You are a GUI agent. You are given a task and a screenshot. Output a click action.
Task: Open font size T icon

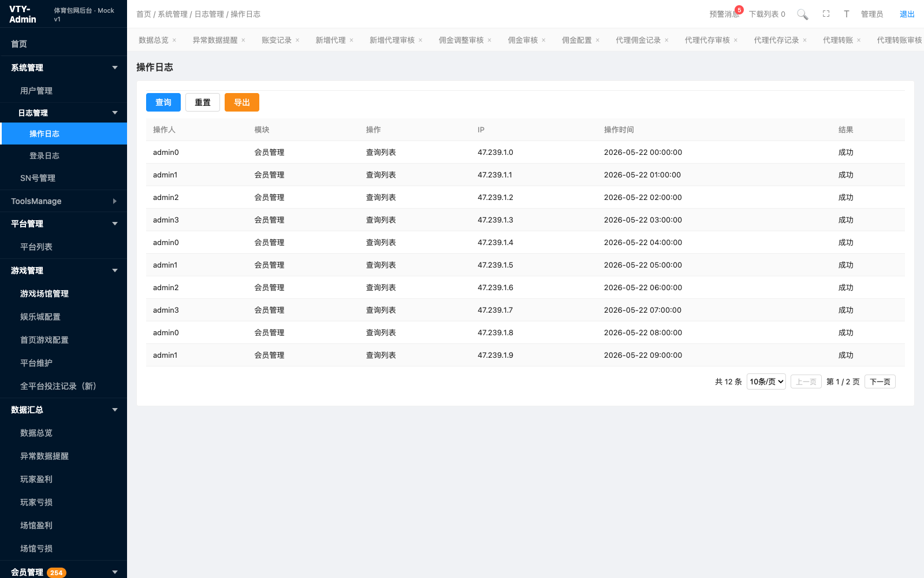[x=846, y=14]
